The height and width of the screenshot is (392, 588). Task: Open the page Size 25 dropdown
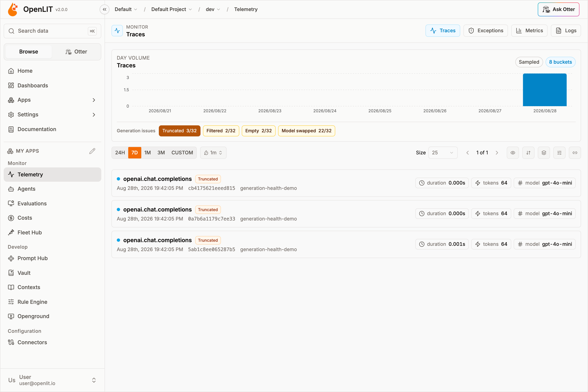443,153
